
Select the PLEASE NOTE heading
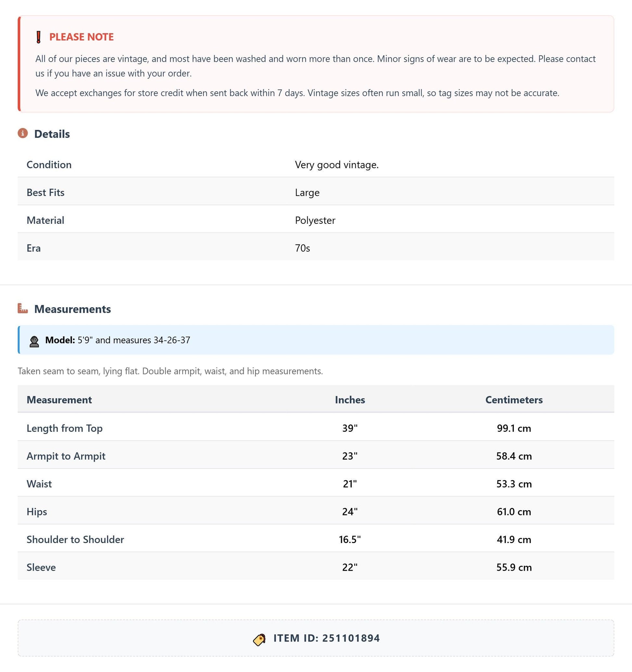tap(82, 37)
